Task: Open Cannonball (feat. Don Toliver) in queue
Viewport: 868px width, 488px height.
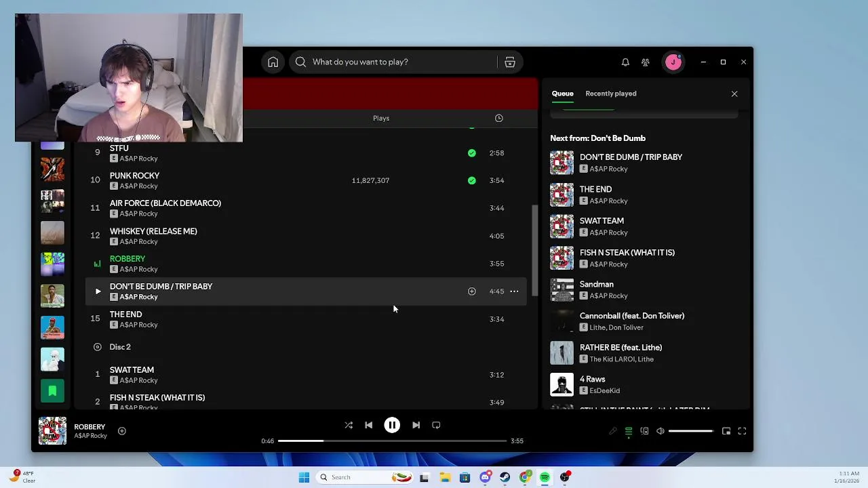Action: [644, 322]
